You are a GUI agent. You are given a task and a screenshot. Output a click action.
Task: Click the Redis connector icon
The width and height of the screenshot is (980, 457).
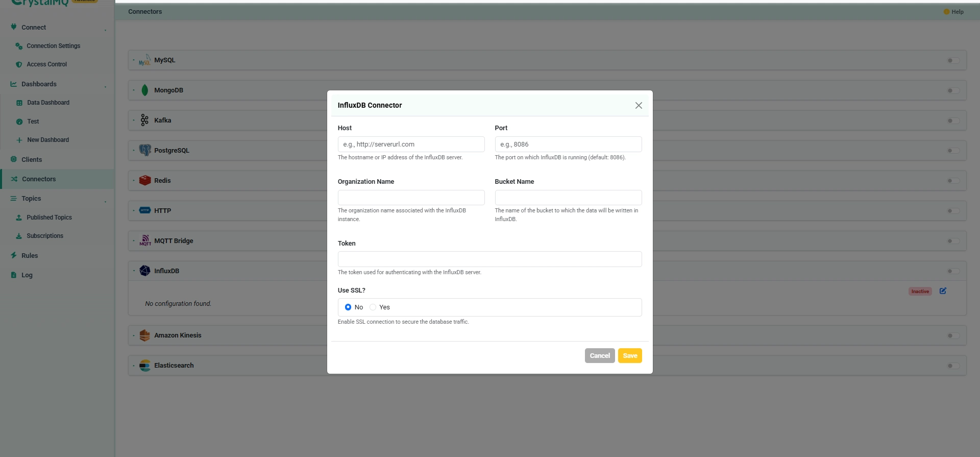pyautogui.click(x=145, y=180)
